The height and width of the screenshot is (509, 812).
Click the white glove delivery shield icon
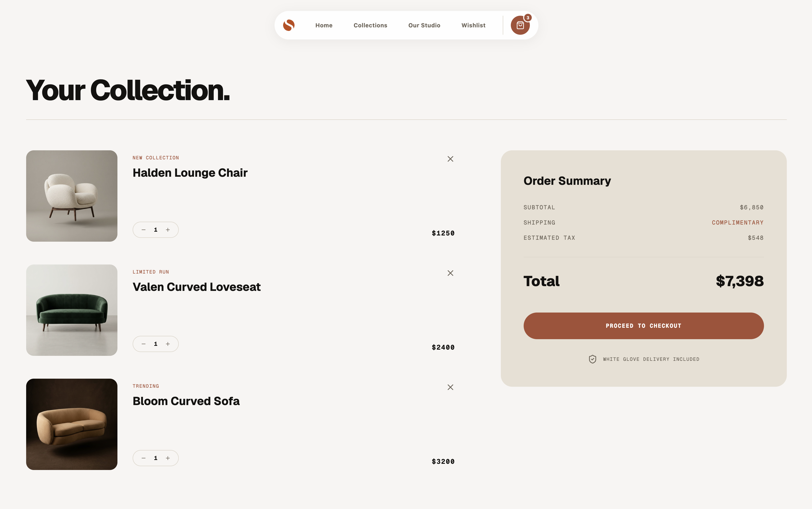tap(592, 359)
